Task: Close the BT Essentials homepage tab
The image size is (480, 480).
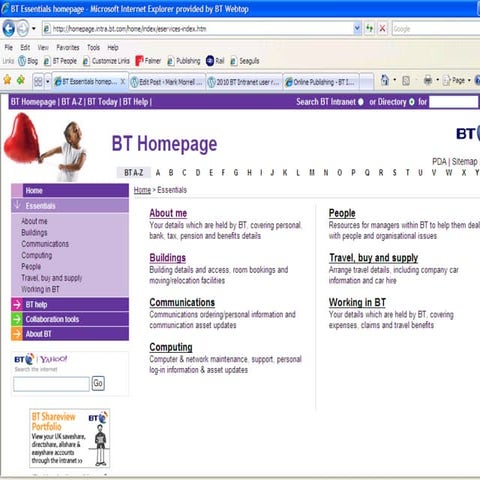Action: click(123, 82)
